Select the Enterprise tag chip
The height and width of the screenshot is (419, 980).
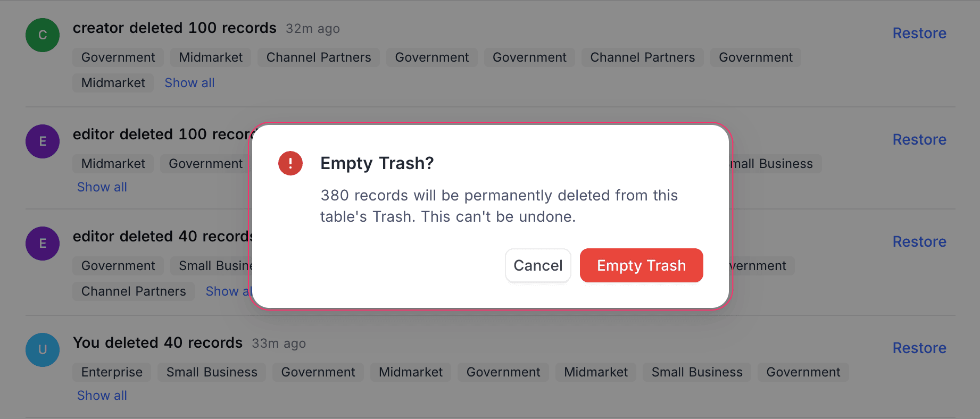pos(111,372)
